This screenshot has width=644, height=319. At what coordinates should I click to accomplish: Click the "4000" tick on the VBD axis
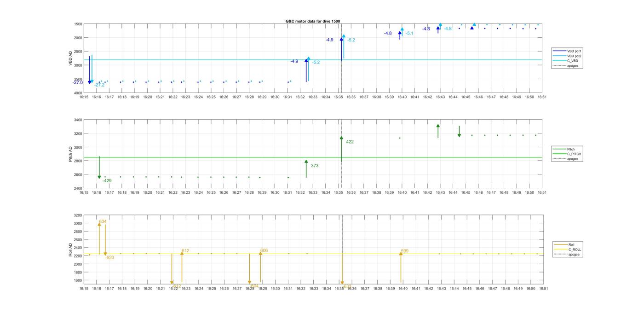tap(78, 93)
